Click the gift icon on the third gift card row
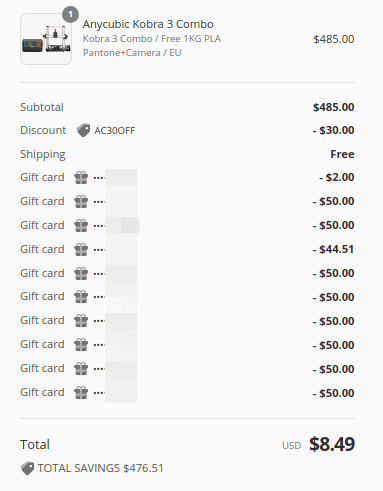This screenshot has width=383, height=491. click(x=81, y=226)
